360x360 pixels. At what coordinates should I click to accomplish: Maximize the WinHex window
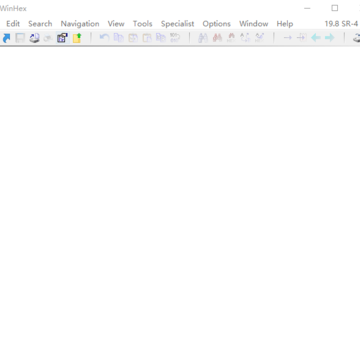pyautogui.click(x=335, y=8)
